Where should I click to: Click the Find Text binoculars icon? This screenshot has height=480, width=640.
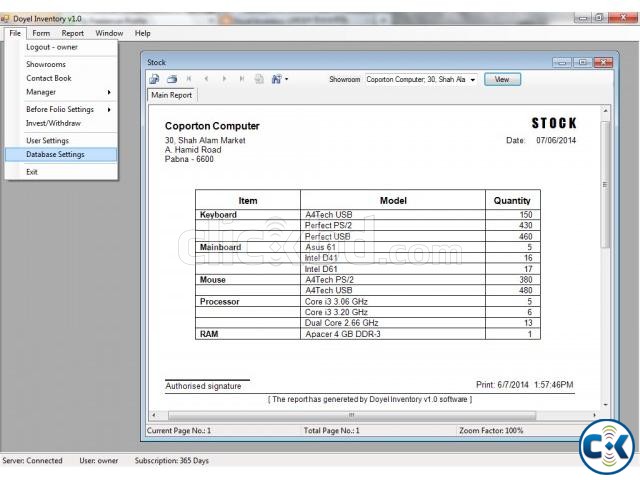(276, 79)
